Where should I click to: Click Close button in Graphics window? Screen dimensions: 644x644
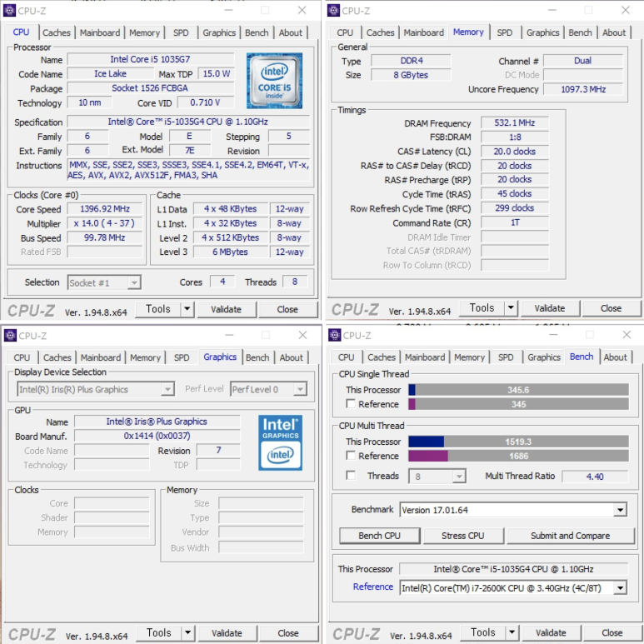[x=288, y=633]
